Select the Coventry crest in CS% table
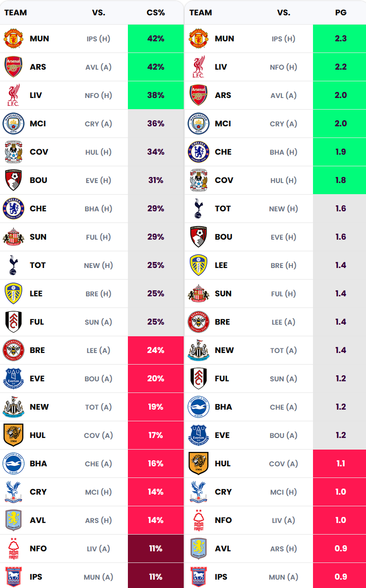Image resolution: width=366 pixels, height=588 pixels. (13, 152)
